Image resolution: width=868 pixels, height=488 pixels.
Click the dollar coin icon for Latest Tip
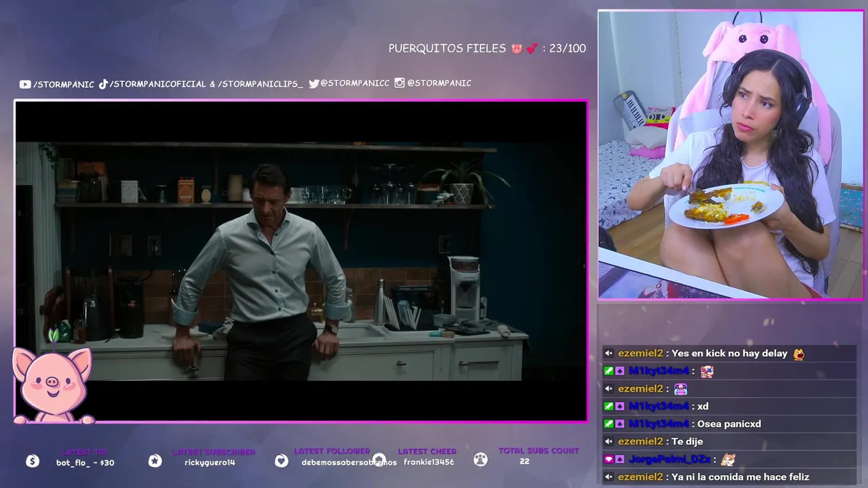click(33, 461)
